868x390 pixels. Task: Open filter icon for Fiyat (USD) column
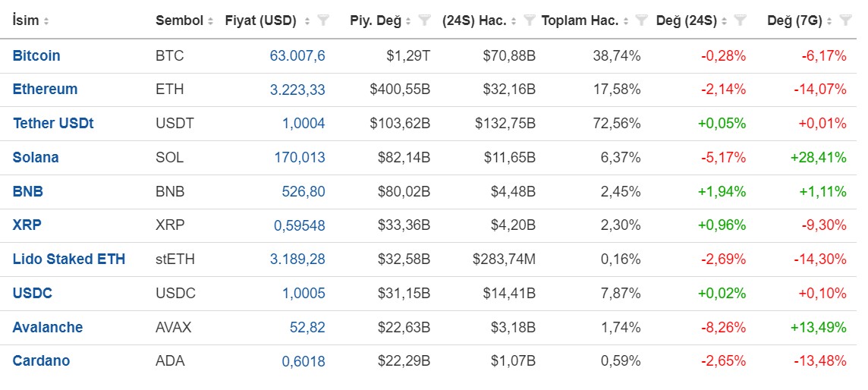[x=324, y=21]
